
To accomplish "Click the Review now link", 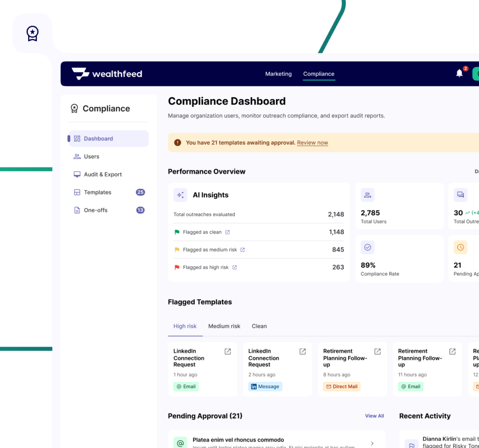I will tap(312, 143).
